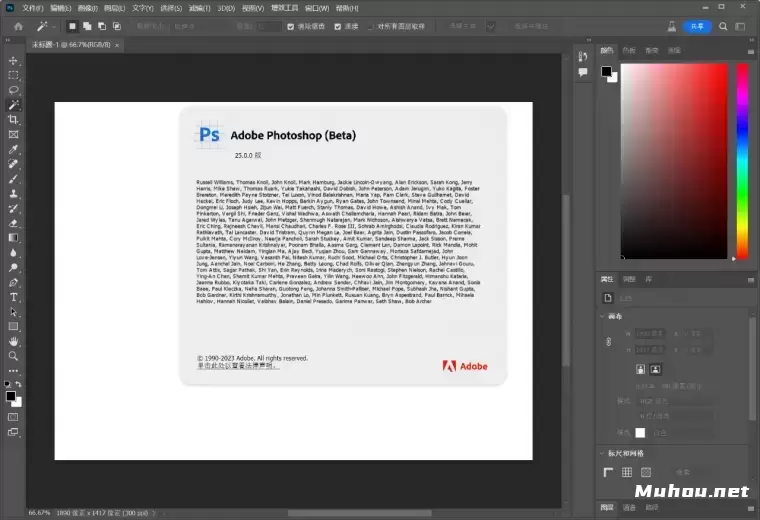Image resolution: width=760 pixels, height=520 pixels.
Task: Choose New Selection mode button
Action: (72, 26)
